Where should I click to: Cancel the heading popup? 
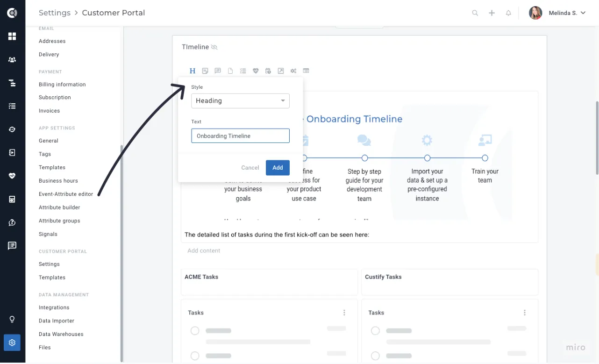pos(250,168)
